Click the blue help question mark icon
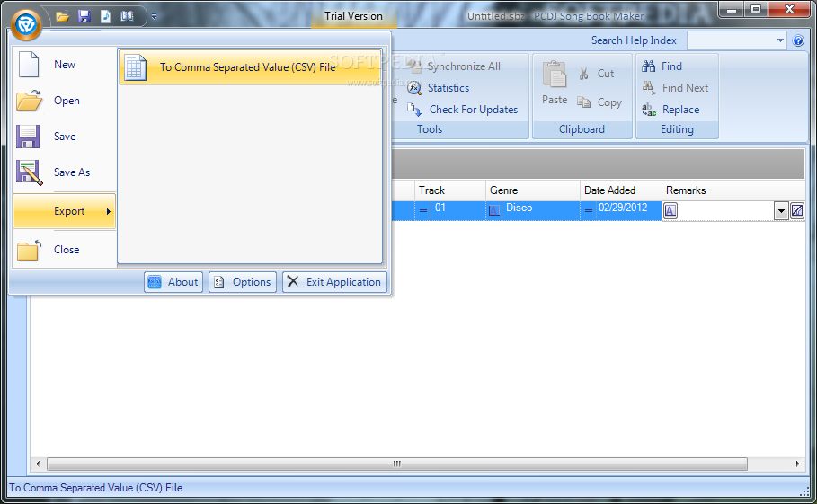The width and height of the screenshot is (817, 504). pyautogui.click(x=798, y=40)
